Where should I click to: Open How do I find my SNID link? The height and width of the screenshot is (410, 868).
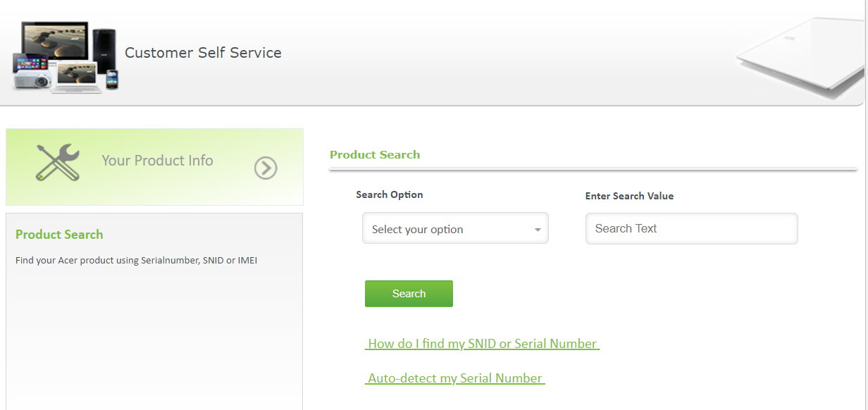click(x=483, y=344)
